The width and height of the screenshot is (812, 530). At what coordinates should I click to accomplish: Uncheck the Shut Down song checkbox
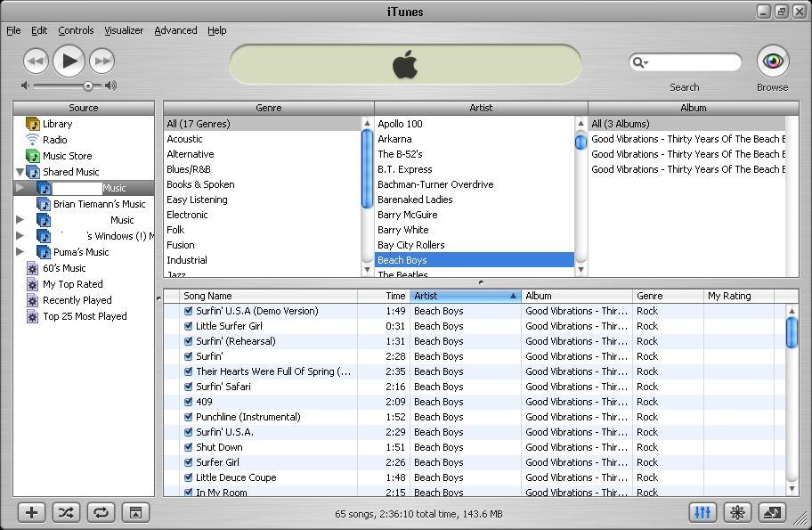(x=189, y=447)
